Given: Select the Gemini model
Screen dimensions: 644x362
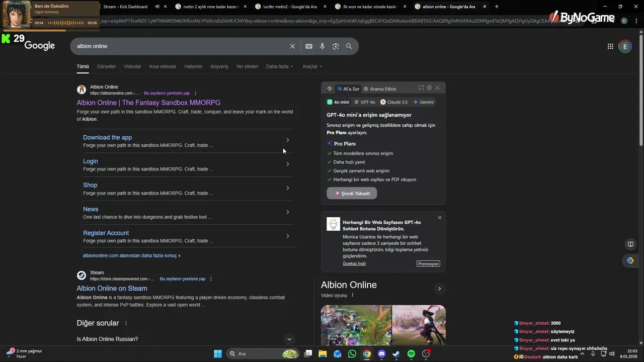Looking at the screenshot, I should click(423, 102).
